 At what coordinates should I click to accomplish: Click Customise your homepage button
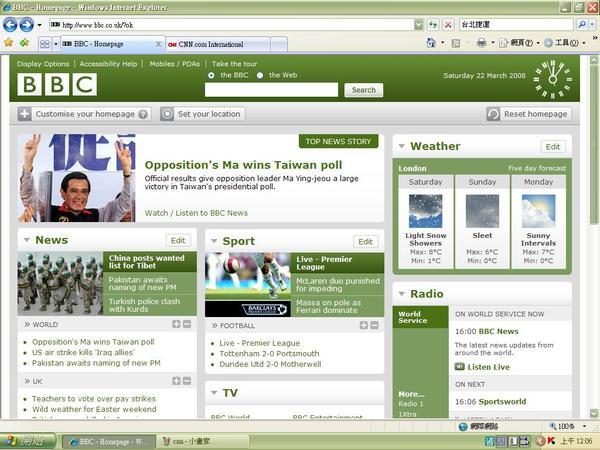84,114
